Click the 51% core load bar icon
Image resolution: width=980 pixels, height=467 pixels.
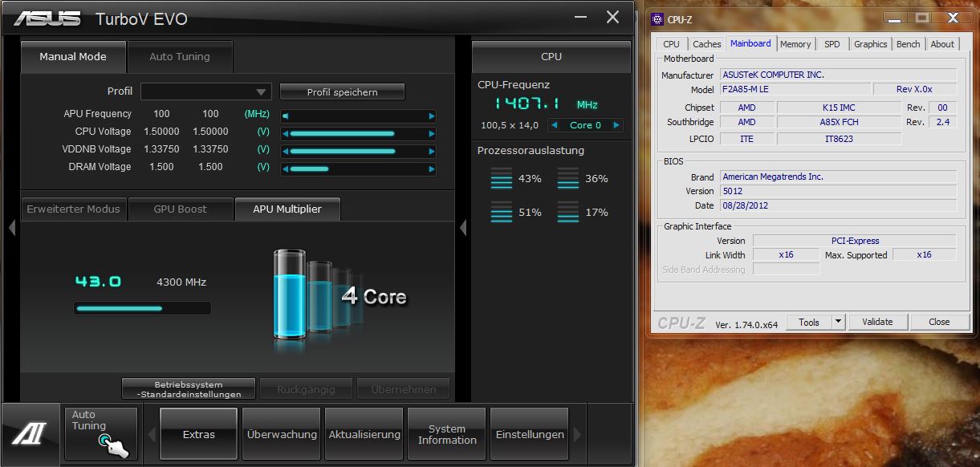coord(501,212)
